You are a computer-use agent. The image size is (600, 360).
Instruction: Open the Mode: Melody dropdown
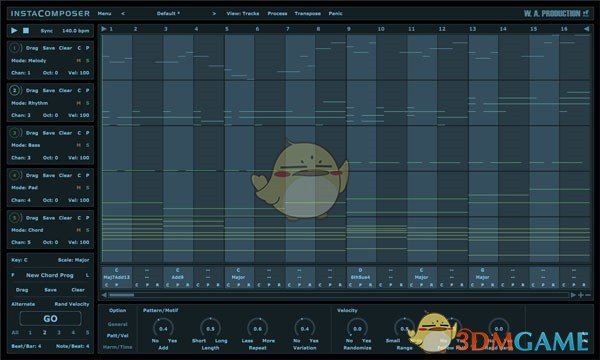(29, 60)
